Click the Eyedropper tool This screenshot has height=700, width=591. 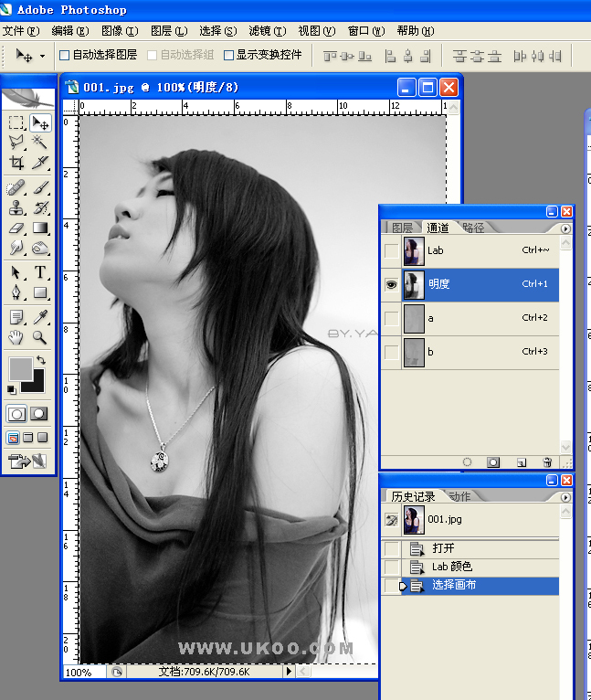click(x=40, y=317)
